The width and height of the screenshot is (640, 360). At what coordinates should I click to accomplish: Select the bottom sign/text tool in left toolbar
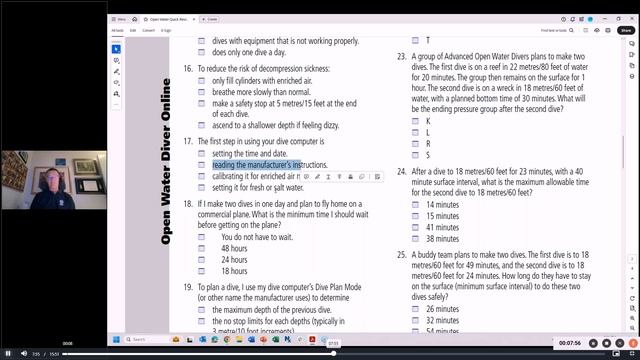coord(116,93)
